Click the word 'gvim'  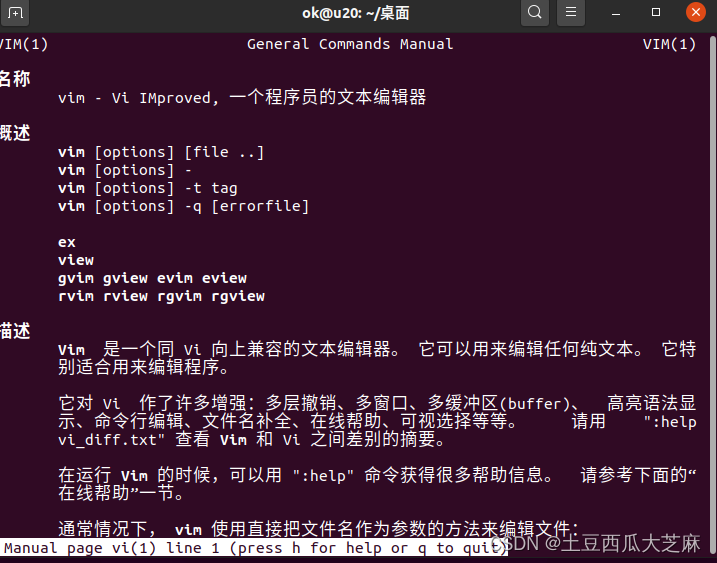pos(76,278)
